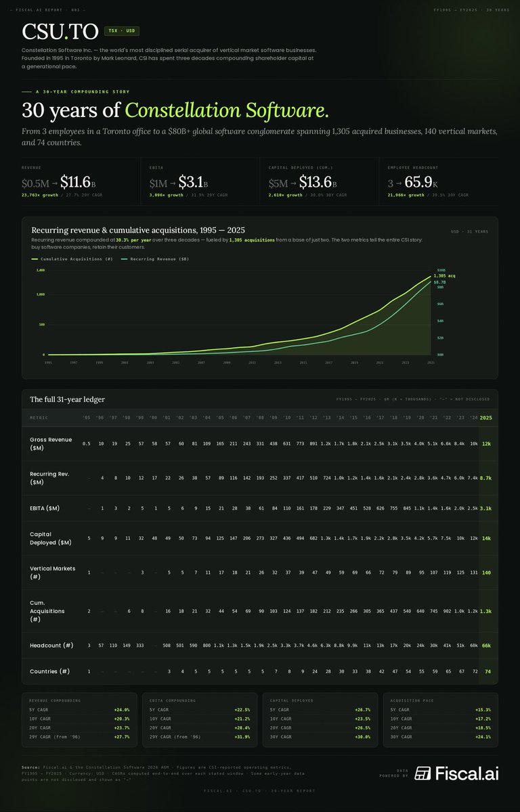Click 'The full 31-year ledger' heading
Image resolution: width=520 pixels, height=812 pixels.
[x=67, y=400]
